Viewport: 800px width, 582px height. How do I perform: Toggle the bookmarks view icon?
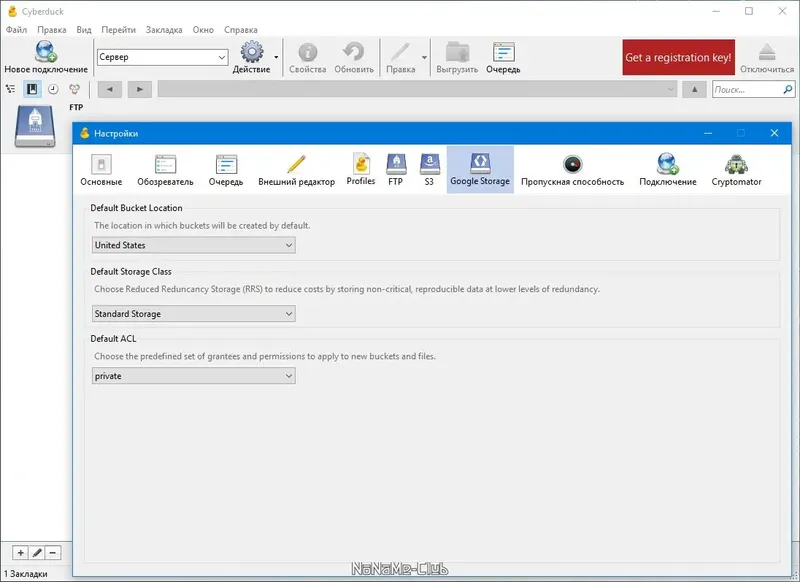pos(32,89)
